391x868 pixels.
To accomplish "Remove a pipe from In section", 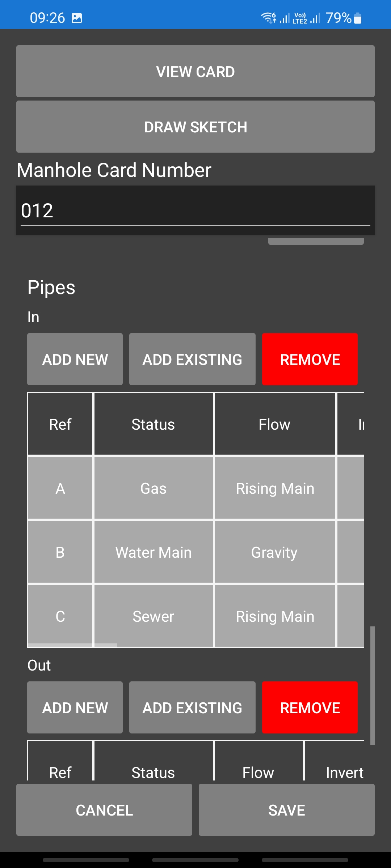I will pos(310,359).
